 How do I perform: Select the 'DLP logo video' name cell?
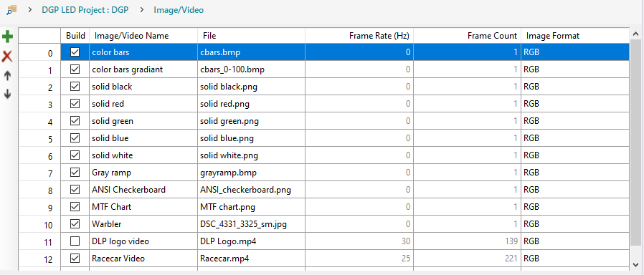click(x=143, y=242)
